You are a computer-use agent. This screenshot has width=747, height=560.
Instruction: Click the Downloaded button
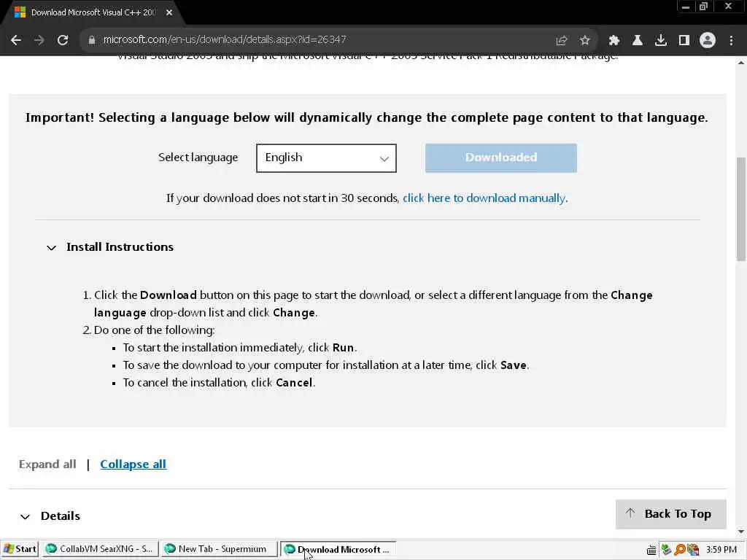(x=500, y=157)
